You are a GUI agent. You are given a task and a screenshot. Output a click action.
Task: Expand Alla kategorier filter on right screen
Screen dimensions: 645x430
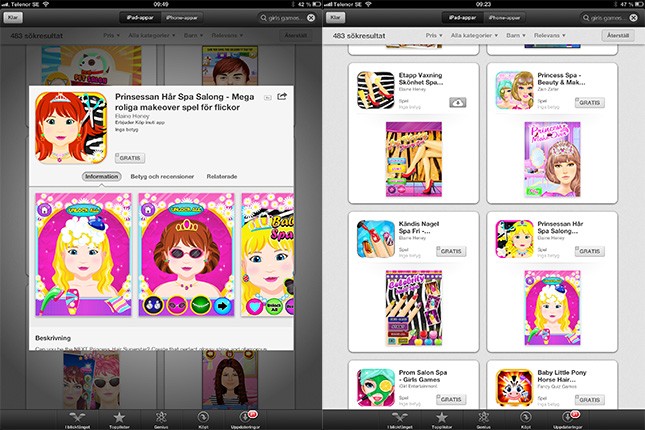coord(474,35)
